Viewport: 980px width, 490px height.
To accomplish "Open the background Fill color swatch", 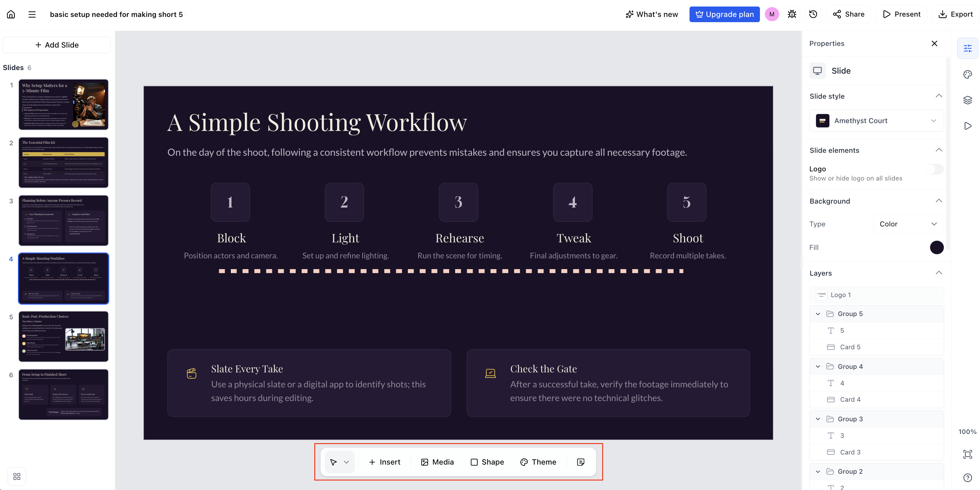I will coord(937,248).
